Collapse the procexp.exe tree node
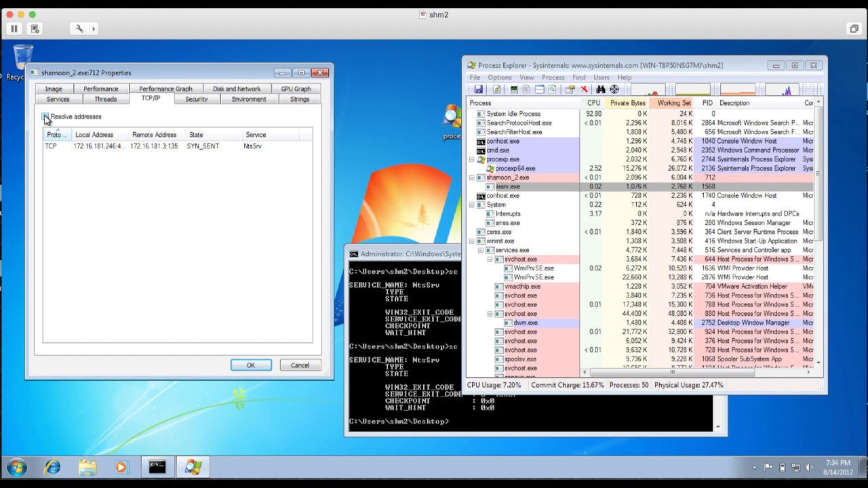The width and height of the screenshot is (868, 488). pos(472,160)
